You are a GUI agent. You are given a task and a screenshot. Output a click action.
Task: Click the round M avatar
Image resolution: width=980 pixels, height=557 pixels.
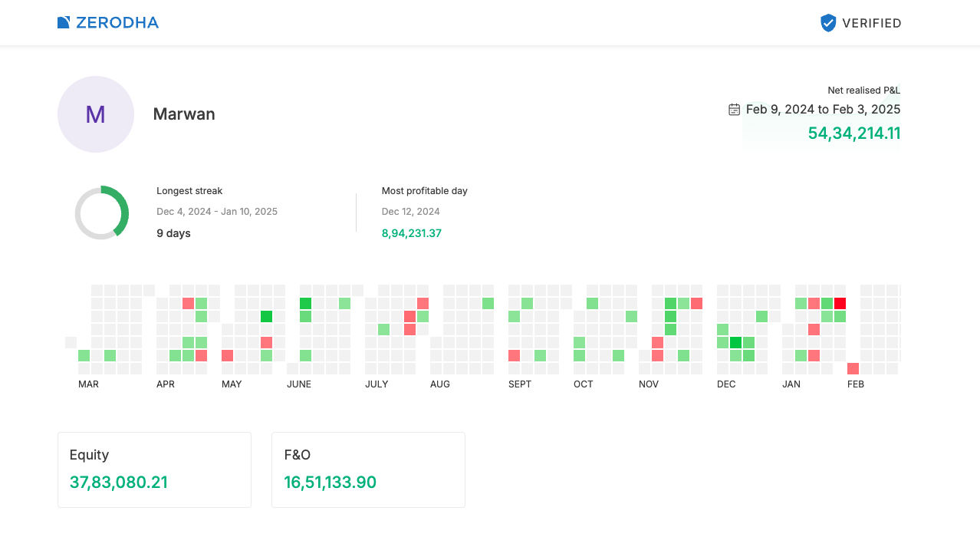coord(96,114)
